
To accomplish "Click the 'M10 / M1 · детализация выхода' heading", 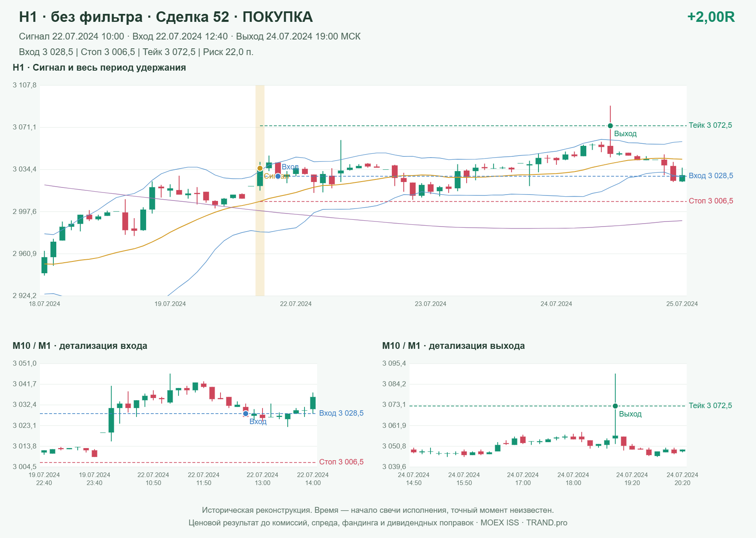I will 454,346.
